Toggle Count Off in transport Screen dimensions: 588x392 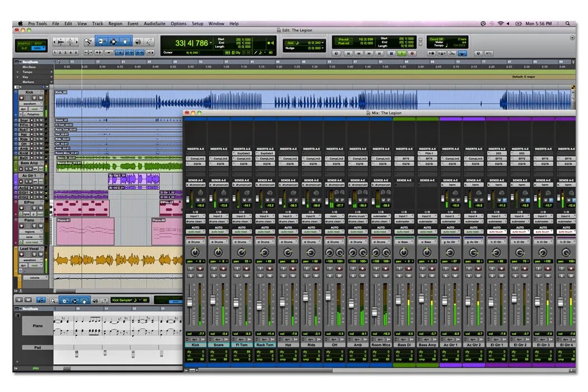[436, 39]
